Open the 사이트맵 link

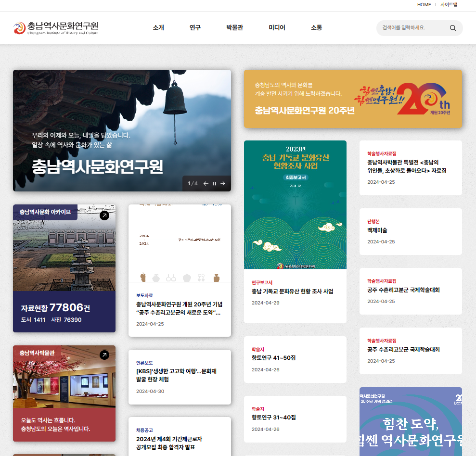pyautogui.click(x=449, y=4)
